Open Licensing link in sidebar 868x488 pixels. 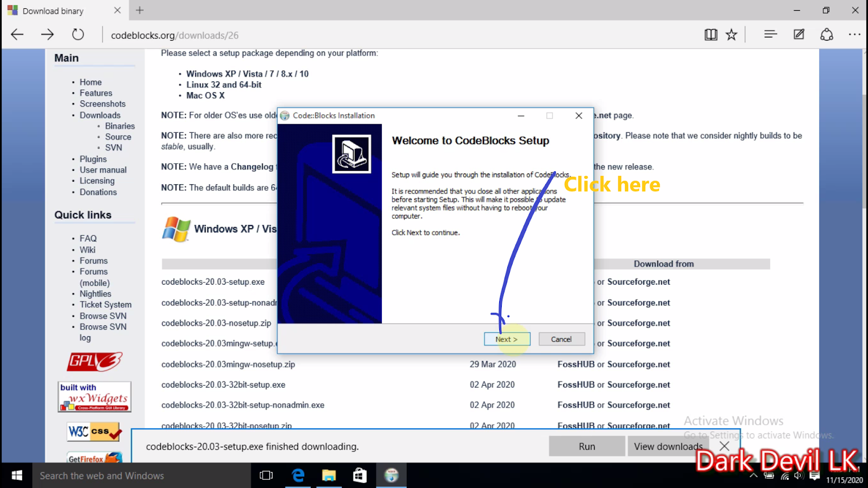97,181
